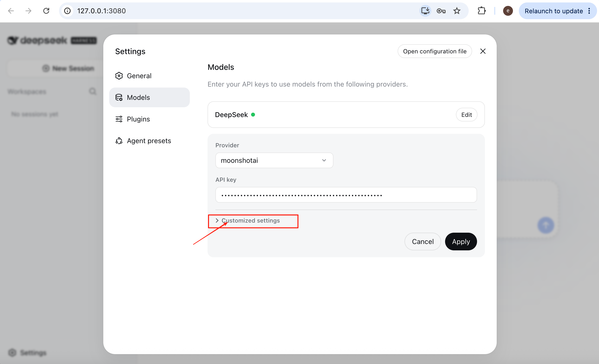Select the Models settings tab
The width and height of the screenshot is (599, 364).
click(149, 97)
